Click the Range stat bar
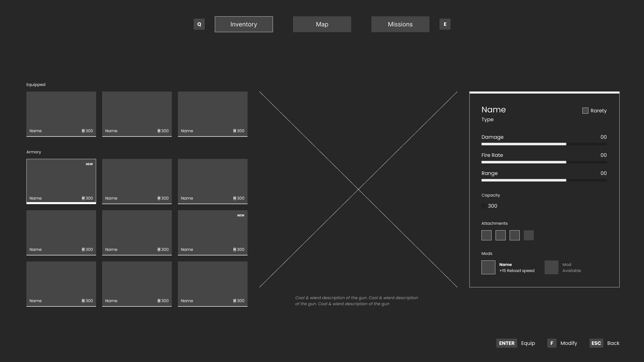This screenshot has height=362, width=644. point(544,180)
